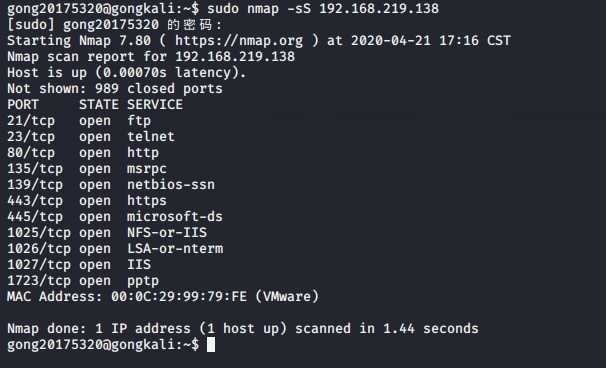Click the target IP 192.168.219.138 in the command
The width and height of the screenshot is (606, 368).
click(379, 9)
